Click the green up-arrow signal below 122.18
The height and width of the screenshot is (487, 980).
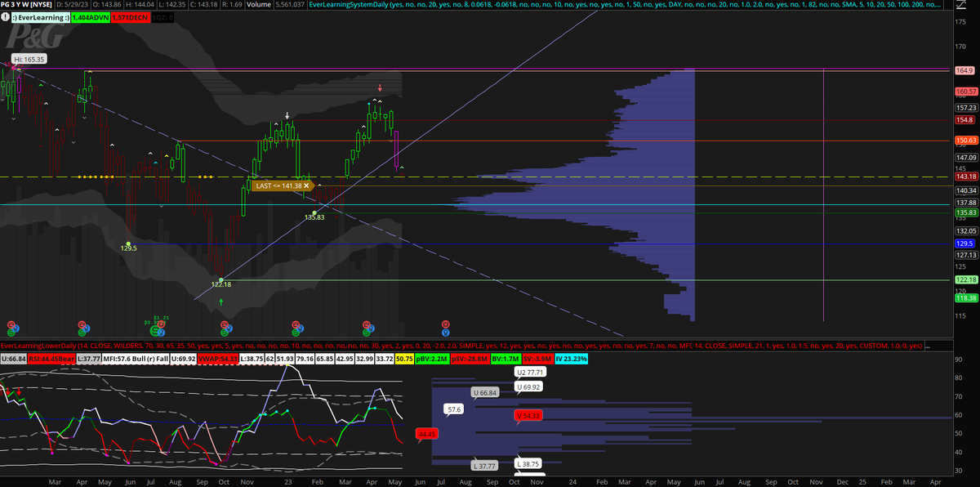[x=221, y=302]
